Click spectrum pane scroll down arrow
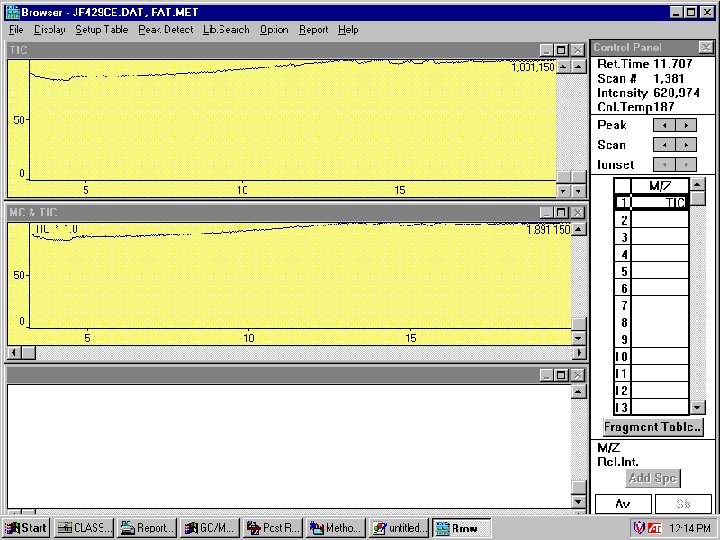Screen dimensions: 720x540 pyautogui.click(x=579, y=501)
